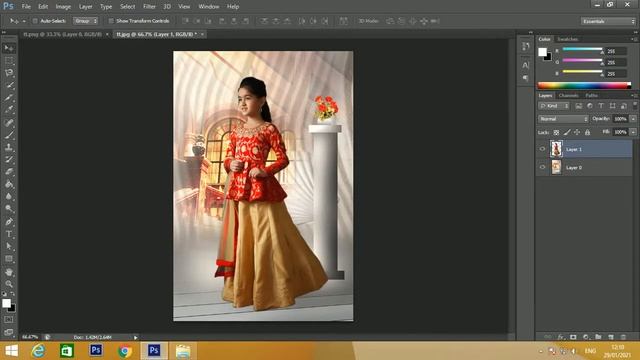
Task: Enable the Show Transform Controls checkbox
Action: pos(111,21)
